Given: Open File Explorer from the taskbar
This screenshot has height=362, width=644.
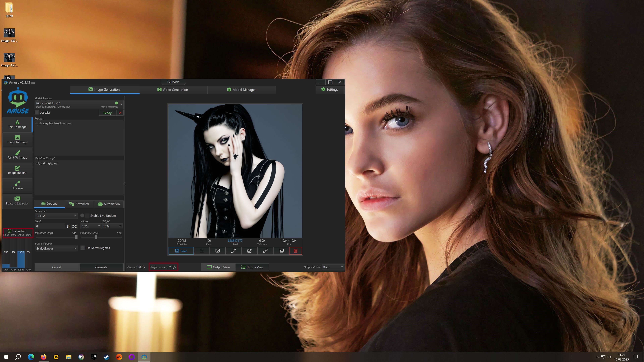Looking at the screenshot, I should coord(69,357).
